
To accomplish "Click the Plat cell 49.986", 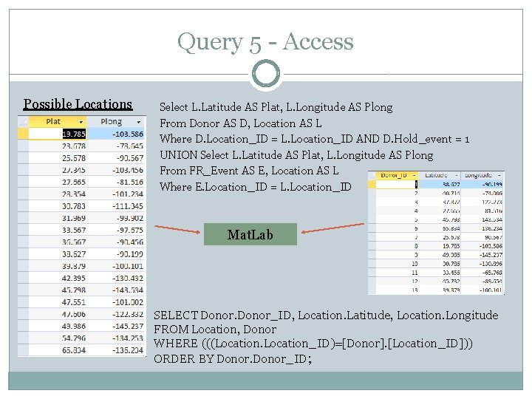I will click(x=58, y=327).
